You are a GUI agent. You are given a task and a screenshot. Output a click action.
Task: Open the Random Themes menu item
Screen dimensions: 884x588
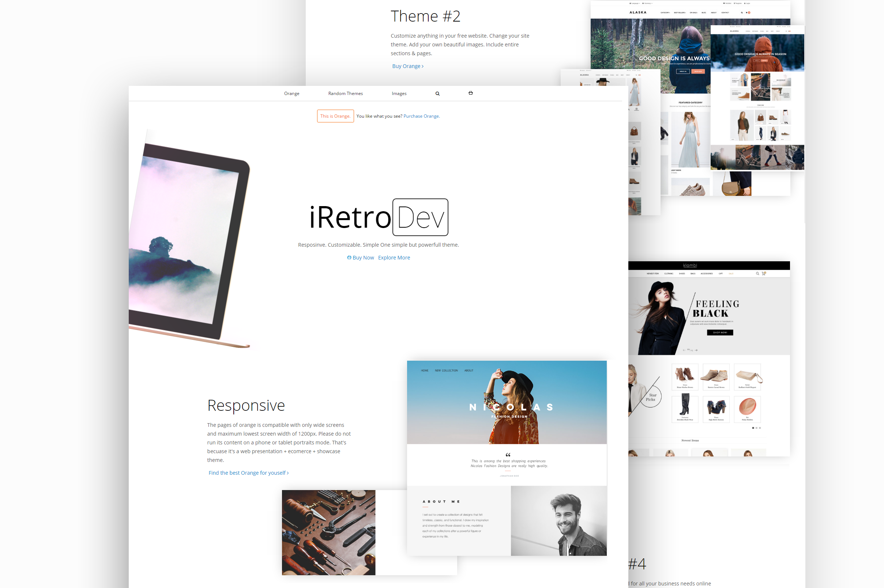pyautogui.click(x=345, y=93)
